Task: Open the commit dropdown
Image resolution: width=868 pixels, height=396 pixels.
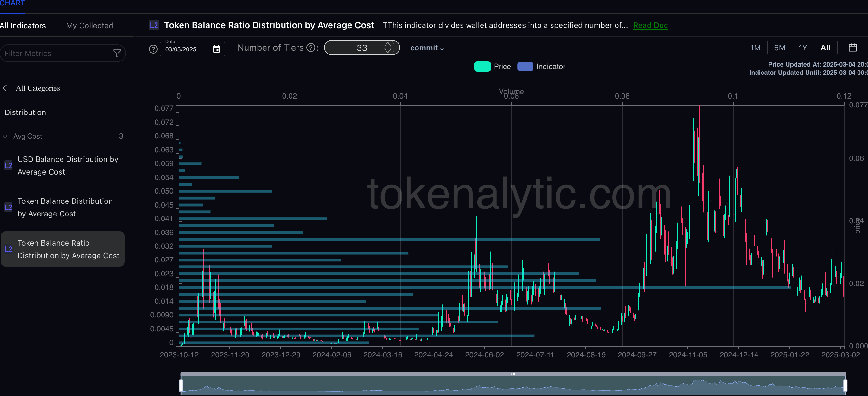Action: click(x=427, y=48)
